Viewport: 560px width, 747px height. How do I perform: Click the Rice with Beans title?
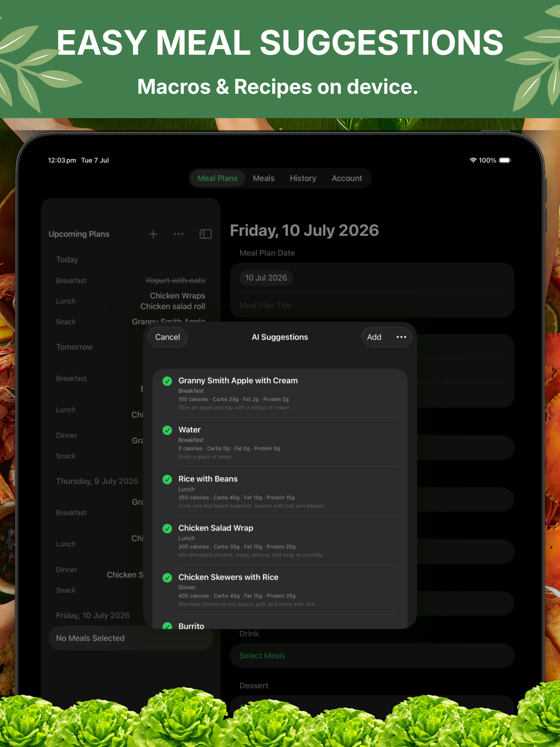point(208,479)
